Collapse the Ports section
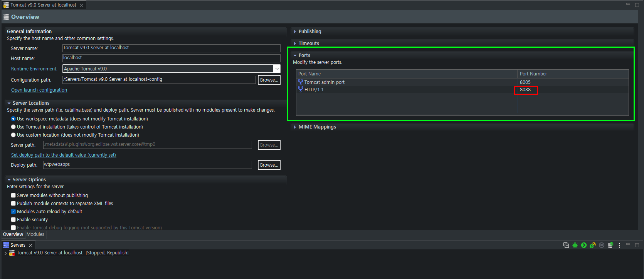 click(295, 55)
